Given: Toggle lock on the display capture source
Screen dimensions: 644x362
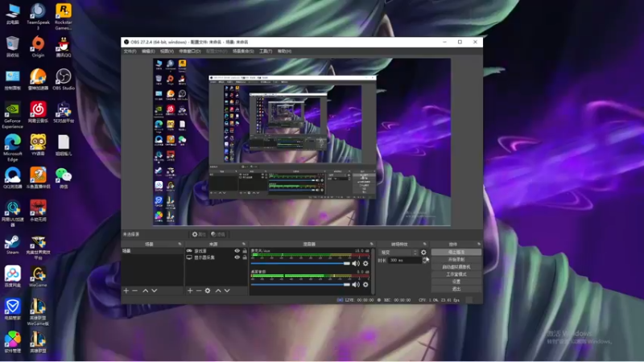Looking at the screenshot, I should (245, 257).
